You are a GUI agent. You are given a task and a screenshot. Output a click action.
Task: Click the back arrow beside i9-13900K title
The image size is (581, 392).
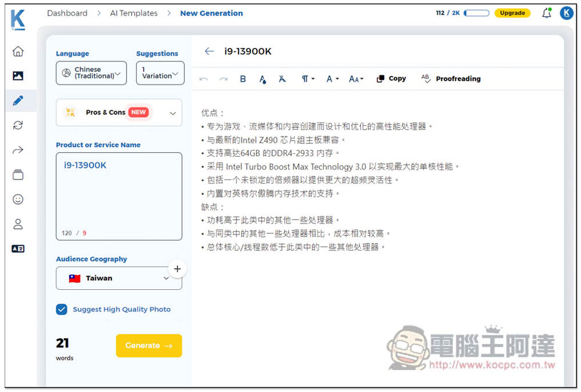click(209, 52)
